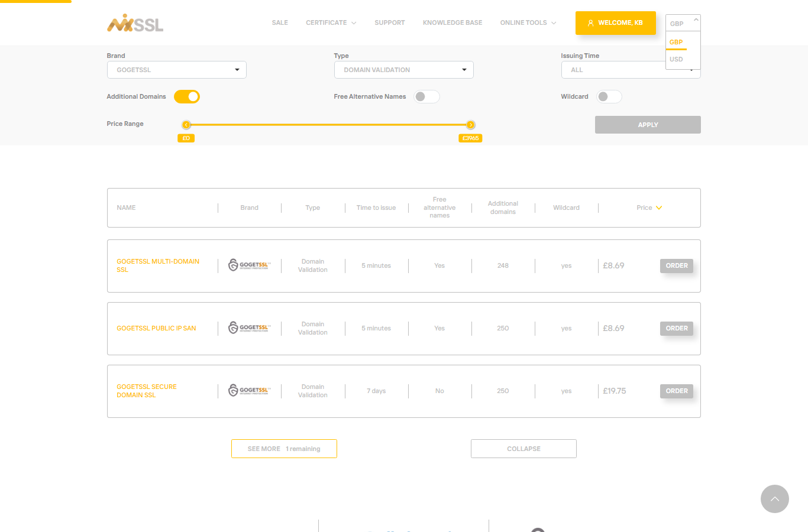This screenshot has width=808, height=532.
Task: Click the Brand column header
Action: point(250,207)
